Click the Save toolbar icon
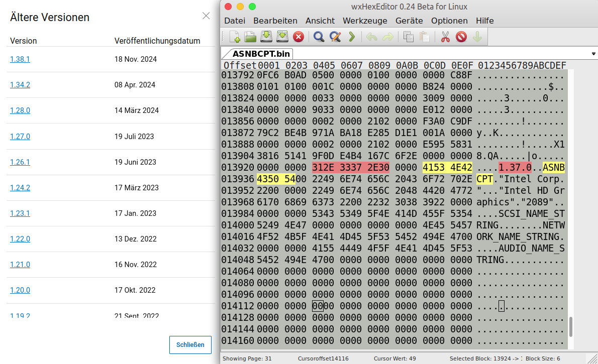 coord(266,37)
